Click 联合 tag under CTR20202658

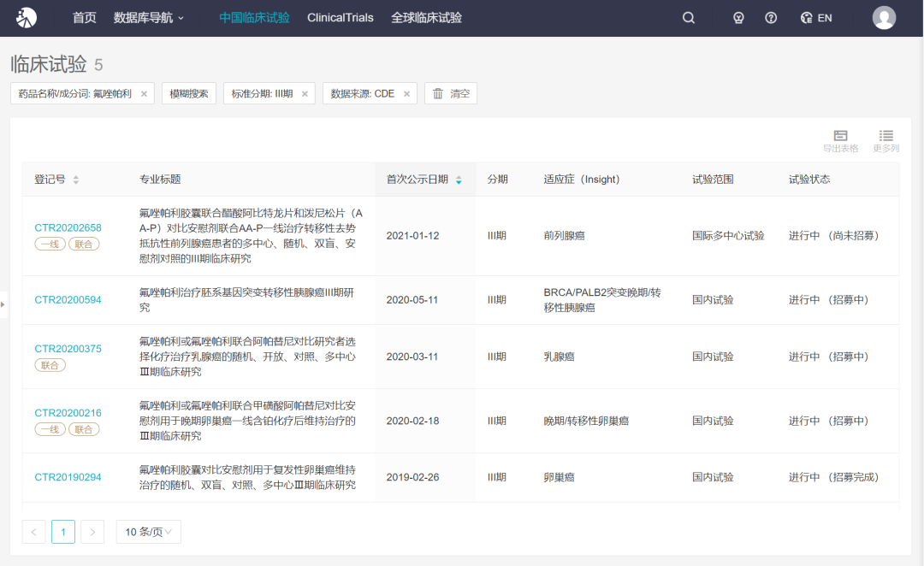click(84, 244)
